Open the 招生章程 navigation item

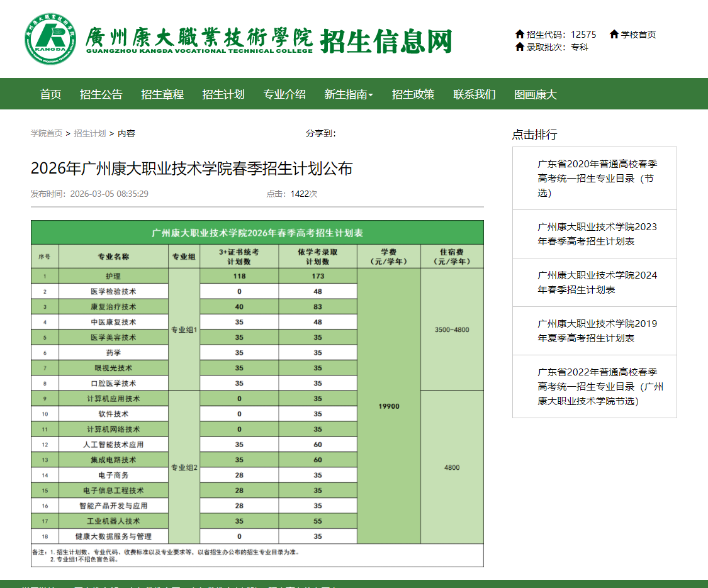click(x=161, y=94)
